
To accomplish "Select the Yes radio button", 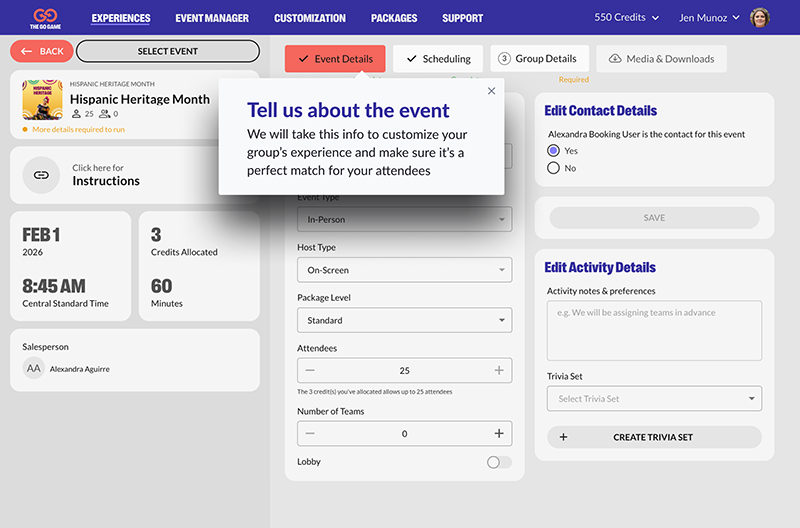I will coord(553,150).
